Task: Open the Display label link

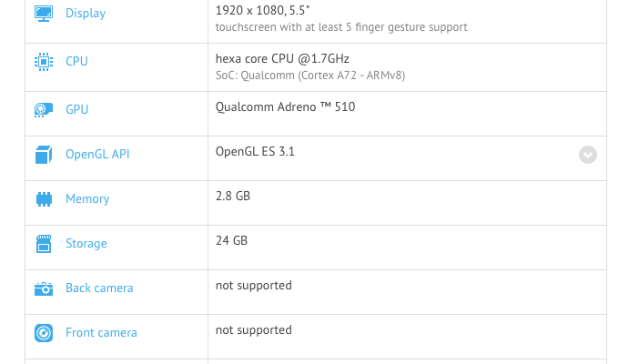Action: click(86, 14)
